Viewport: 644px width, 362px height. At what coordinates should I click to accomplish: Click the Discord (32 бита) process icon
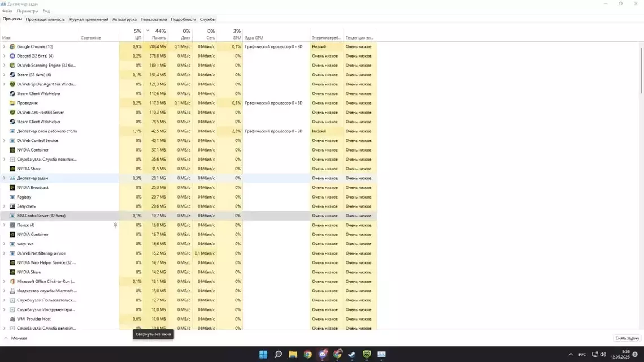[12, 56]
